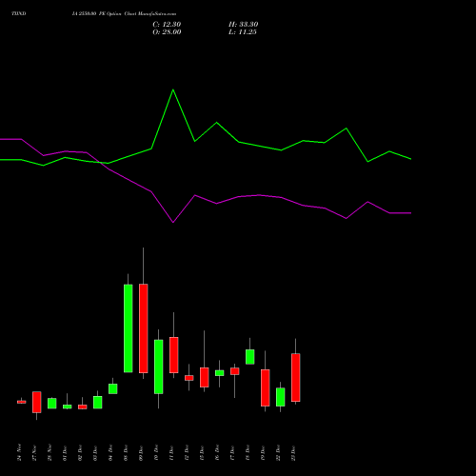Select the 27 Nov date label
This screenshot has height=476, width=476.
(x=34, y=452)
